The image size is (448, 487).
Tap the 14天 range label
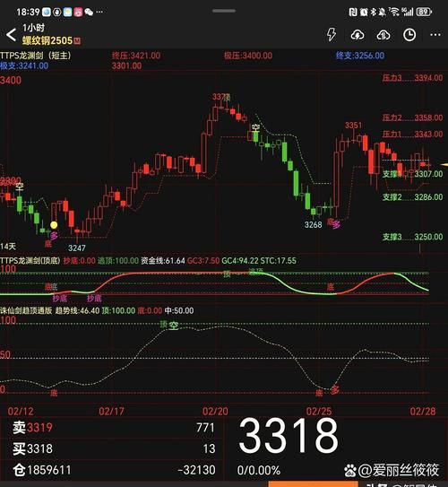point(8,247)
